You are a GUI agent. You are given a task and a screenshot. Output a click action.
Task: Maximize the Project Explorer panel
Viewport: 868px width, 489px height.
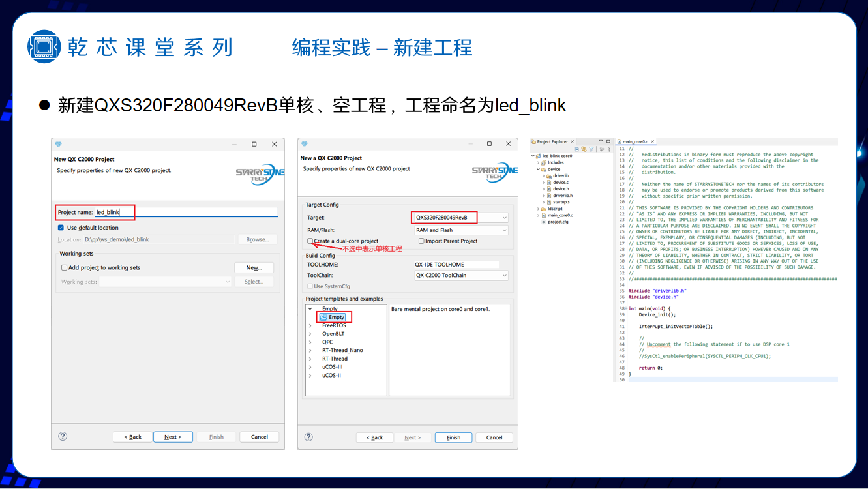[608, 141]
